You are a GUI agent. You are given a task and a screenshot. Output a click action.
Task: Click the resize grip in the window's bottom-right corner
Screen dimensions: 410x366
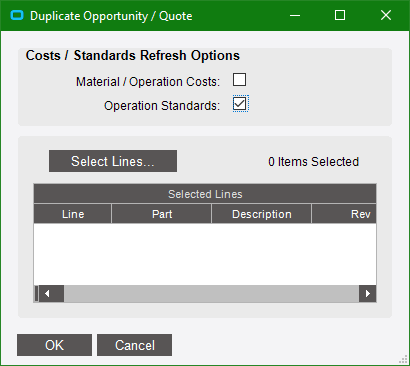[403, 360]
